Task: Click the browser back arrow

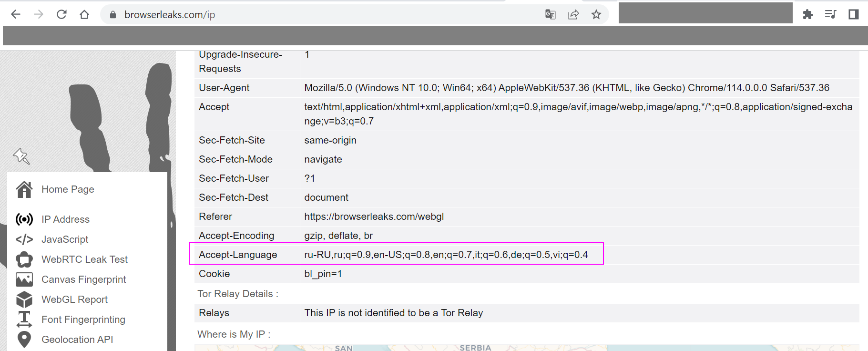Action: tap(16, 14)
